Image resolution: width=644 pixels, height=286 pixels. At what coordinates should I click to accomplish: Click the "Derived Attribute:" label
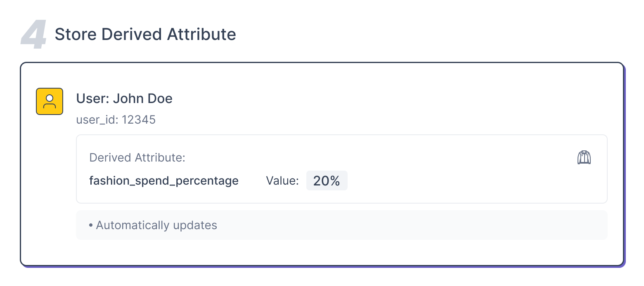pos(137,157)
